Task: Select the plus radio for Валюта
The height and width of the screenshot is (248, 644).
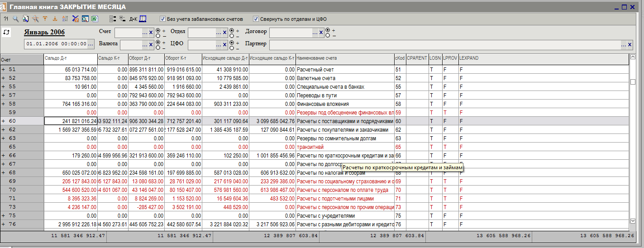Action: point(158,42)
